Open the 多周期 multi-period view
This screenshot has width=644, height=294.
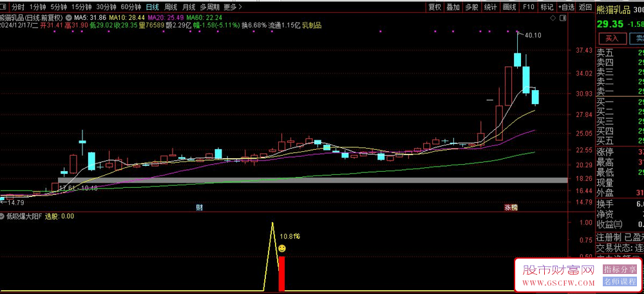(x=209, y=7)
